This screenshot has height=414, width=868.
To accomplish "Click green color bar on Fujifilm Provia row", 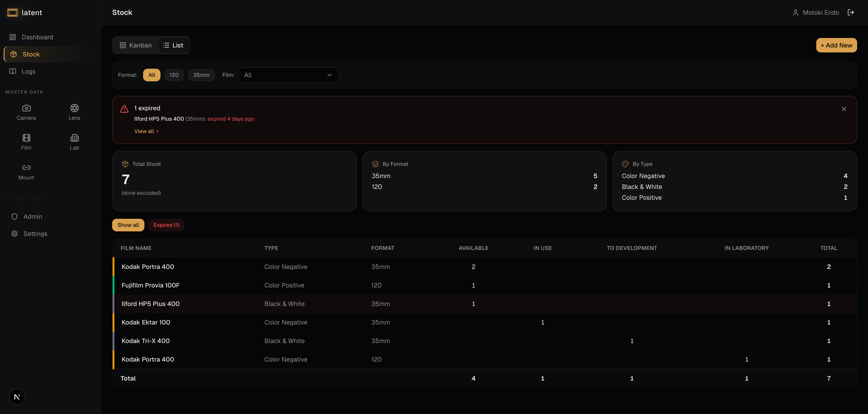I will pyautogui.click(x=113, y=285).
